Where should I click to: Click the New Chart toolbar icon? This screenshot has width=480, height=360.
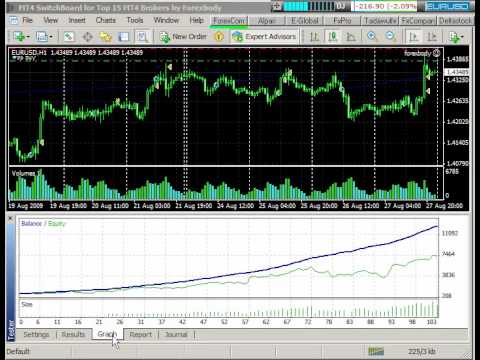click(19, 37)
